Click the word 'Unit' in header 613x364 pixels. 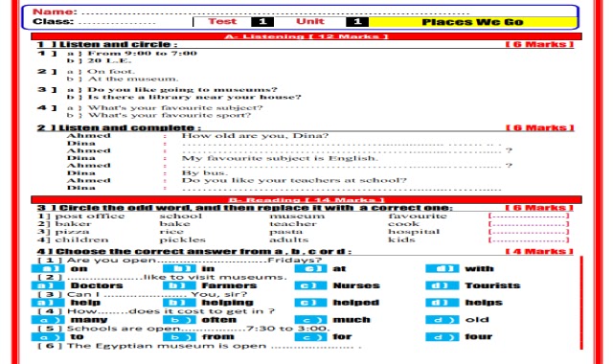pos(310,21)
